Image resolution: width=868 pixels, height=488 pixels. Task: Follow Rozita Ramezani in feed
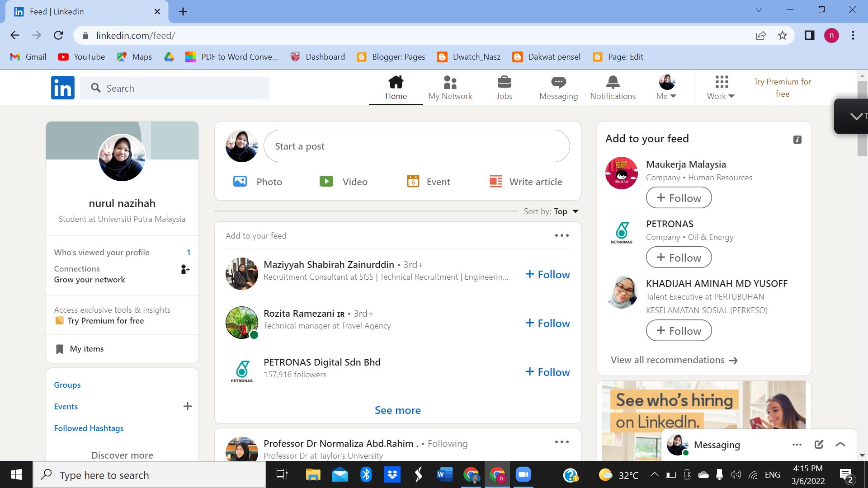pos(547,324)
